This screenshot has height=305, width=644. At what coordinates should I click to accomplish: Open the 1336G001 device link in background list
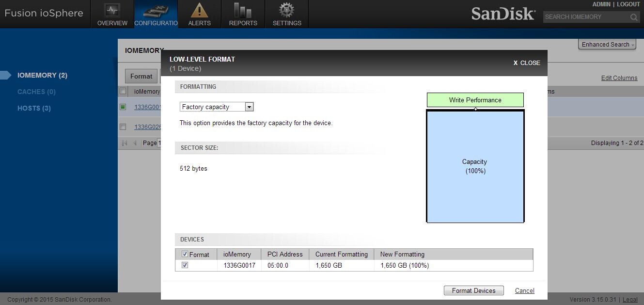point(148,107)
